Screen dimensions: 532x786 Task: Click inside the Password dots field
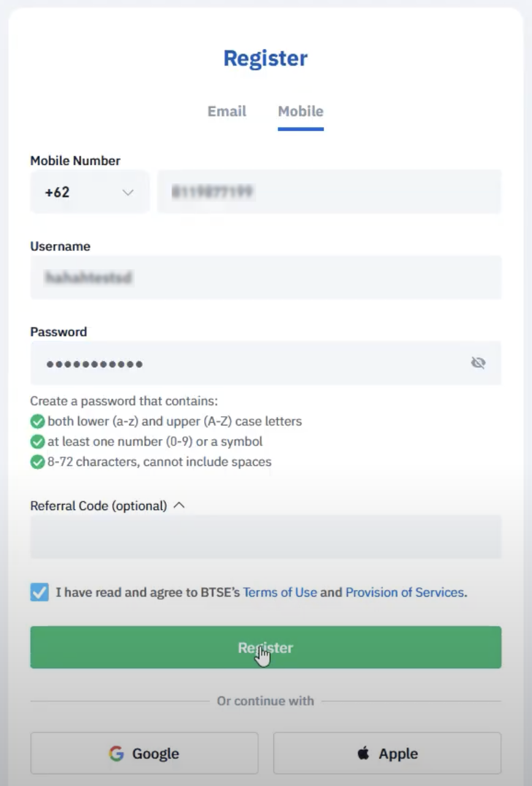(245, 364)
